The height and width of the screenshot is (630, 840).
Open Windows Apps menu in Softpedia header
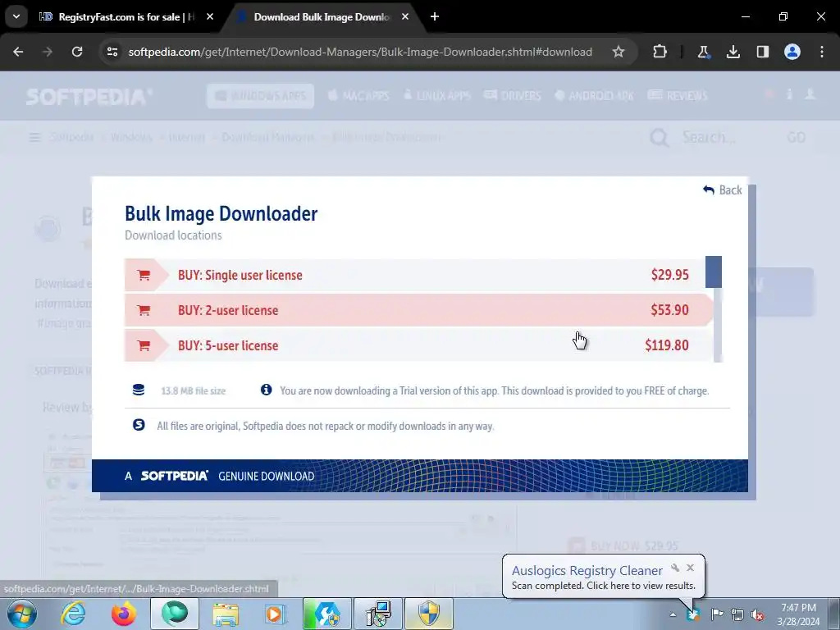pos(260,96)
